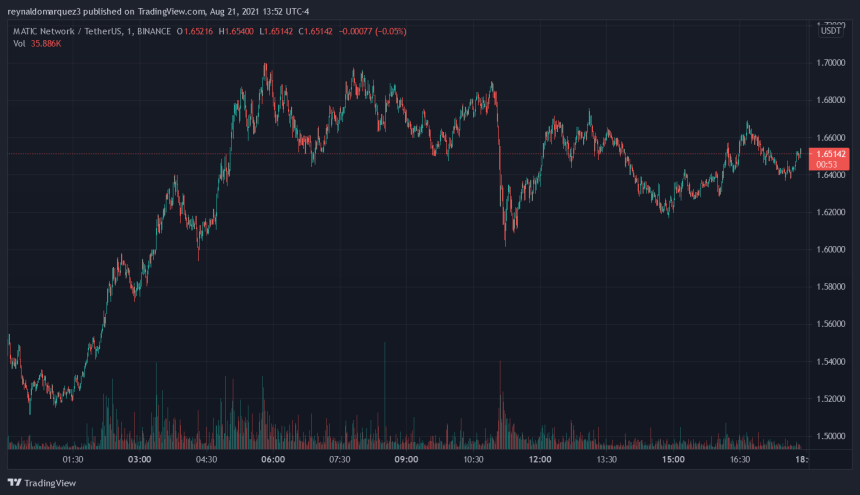Click the 1.50000 price axis label
The height and width of the screenshot is (495, 860).
830,436
